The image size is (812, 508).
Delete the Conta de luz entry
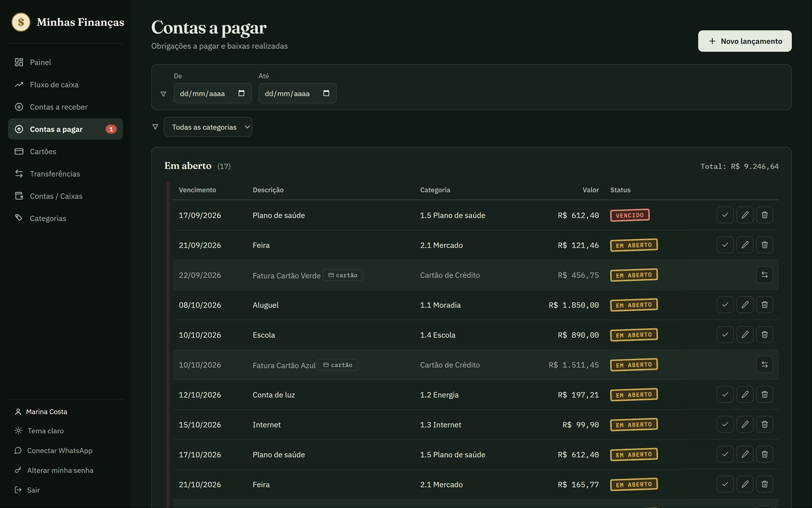coord(764,395)
